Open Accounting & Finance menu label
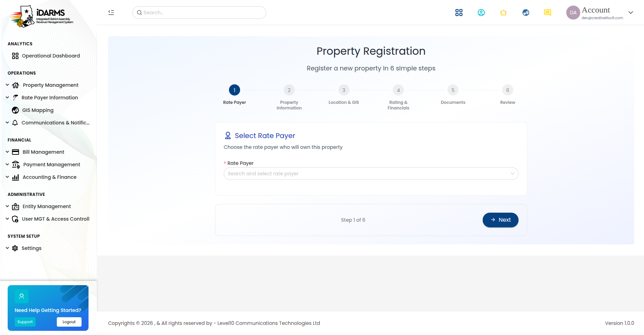This screenshot has width=644, height=335. pyautogui.click(x=49, y=177)
